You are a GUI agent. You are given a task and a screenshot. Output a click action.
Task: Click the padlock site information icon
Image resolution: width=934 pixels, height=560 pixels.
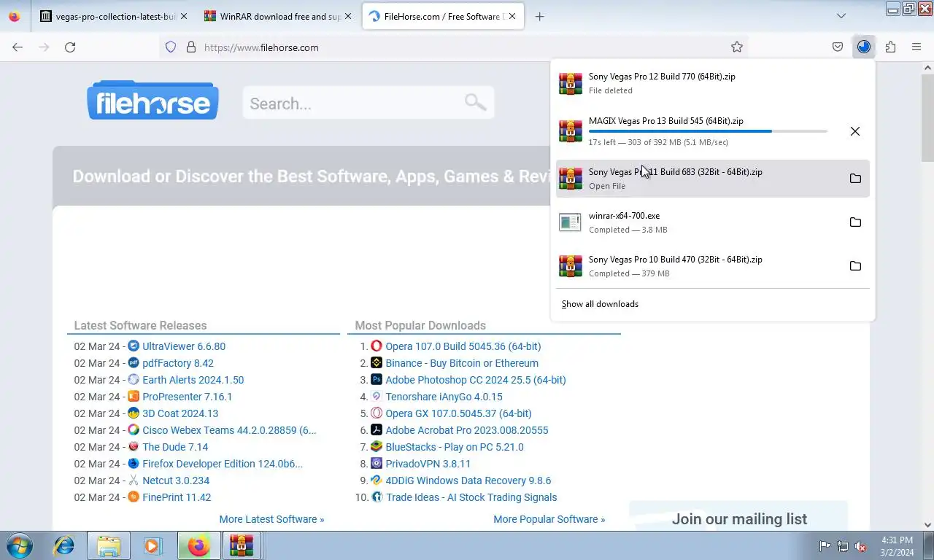point(191,47)
